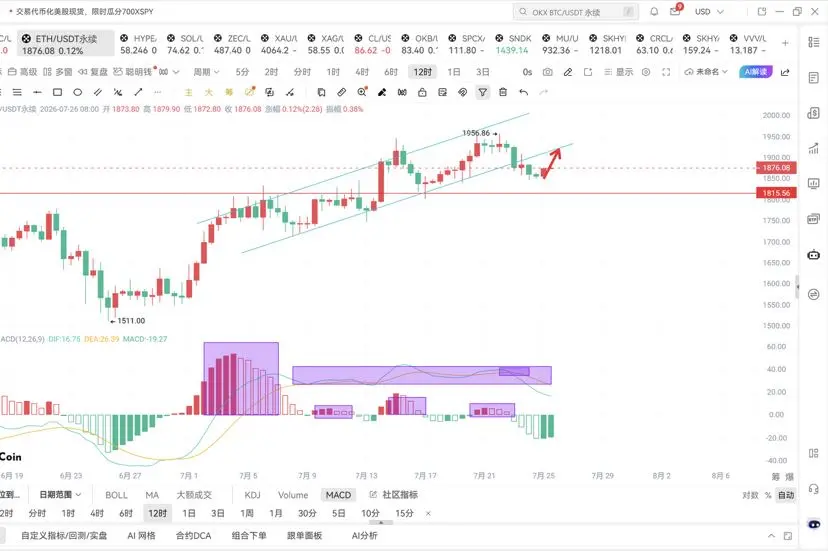Open more drawing tools ellipsis
This screenshot has height=551, width=828.
tap(157, 92)
